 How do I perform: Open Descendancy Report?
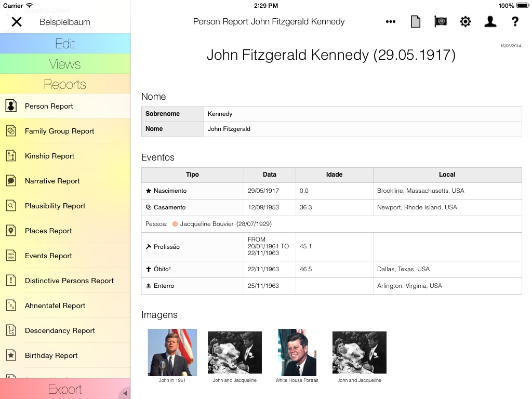[65, 330]
